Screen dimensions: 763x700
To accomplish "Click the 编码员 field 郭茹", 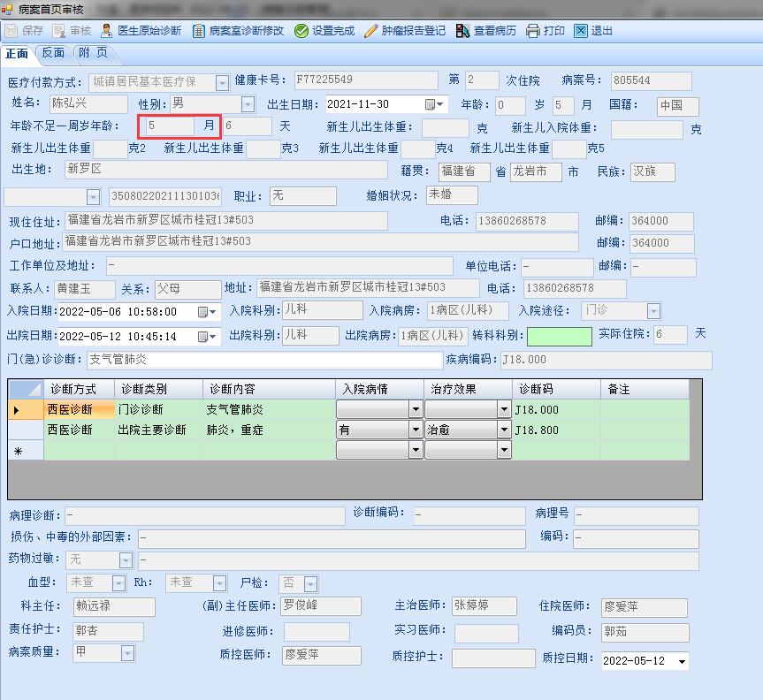I will [x=645, y=632].
